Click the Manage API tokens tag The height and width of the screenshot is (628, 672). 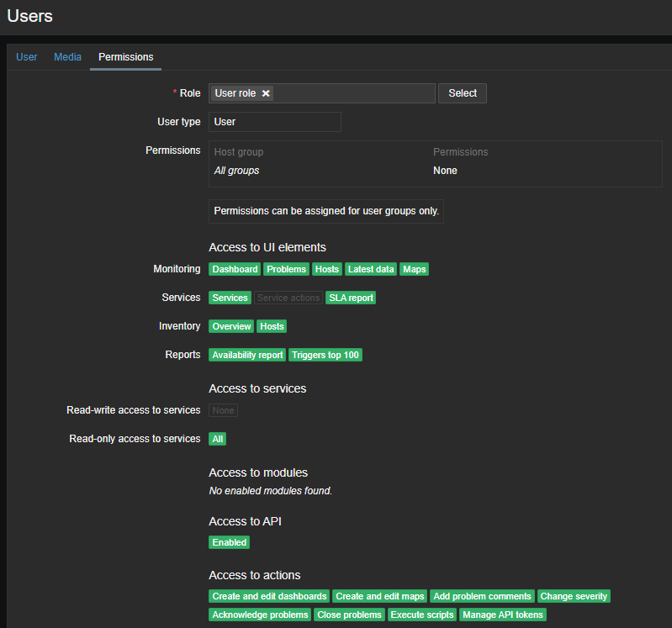click(503, 615)
